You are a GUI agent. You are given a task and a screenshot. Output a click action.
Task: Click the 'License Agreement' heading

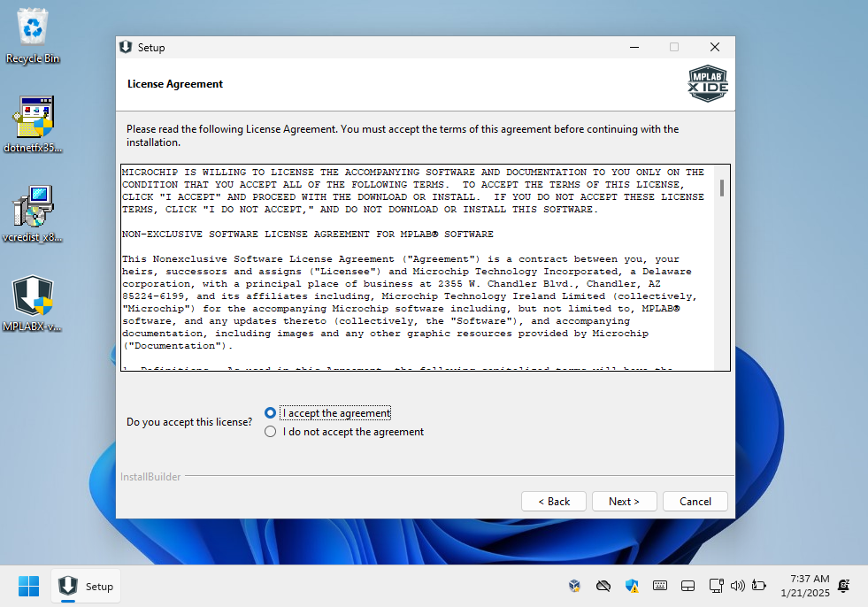click(x=175, y=84)
